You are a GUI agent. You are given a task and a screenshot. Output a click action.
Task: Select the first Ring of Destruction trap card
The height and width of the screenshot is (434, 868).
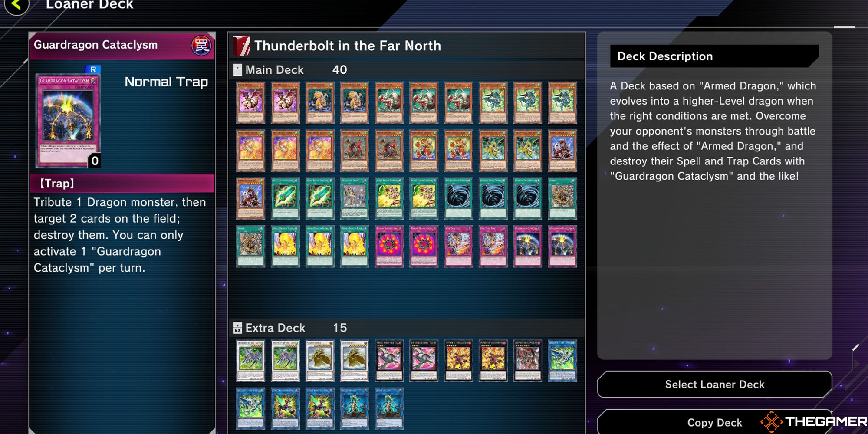click(x=389, y=246)
